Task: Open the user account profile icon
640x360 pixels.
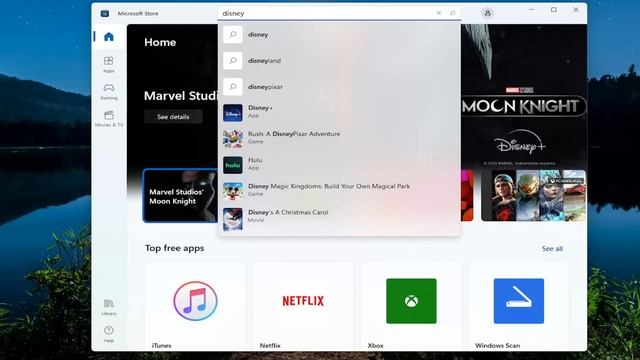Action: (x=487, y=13)
